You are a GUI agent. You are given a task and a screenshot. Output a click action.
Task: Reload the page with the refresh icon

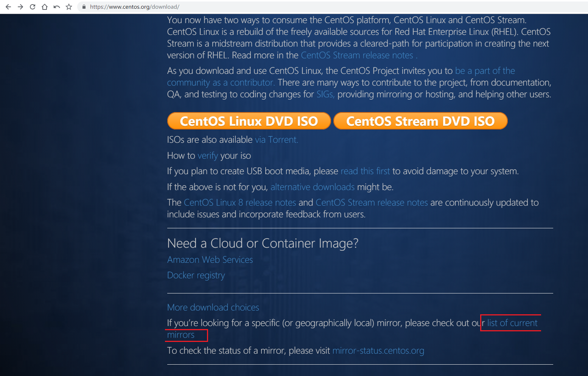[33, 7]
